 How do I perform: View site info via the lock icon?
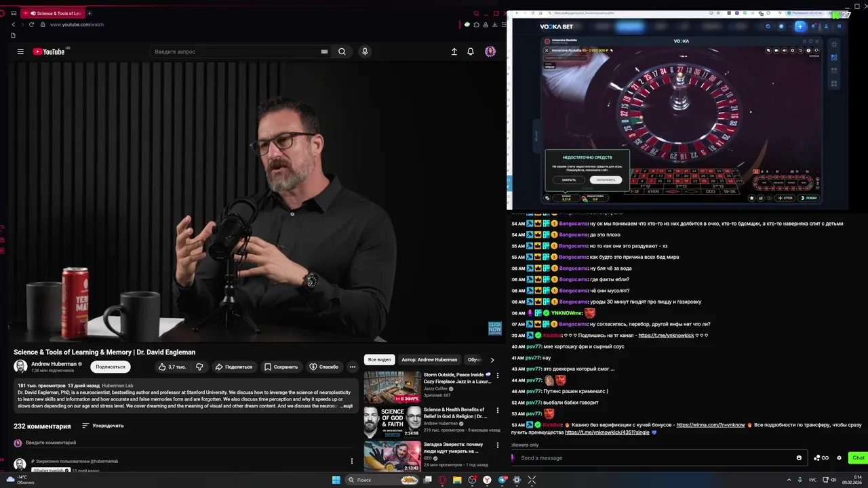(x=42, y=24)
